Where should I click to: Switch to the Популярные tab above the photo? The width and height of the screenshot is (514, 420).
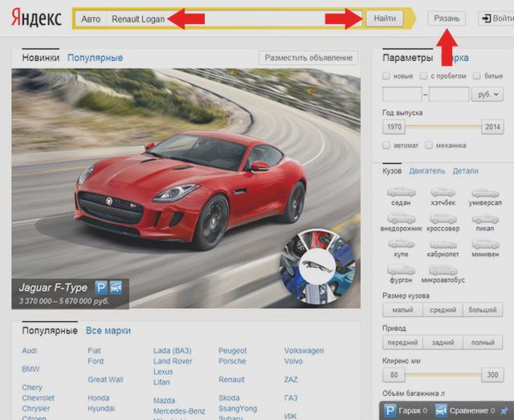pyautogui.click(x=95, y=58)
